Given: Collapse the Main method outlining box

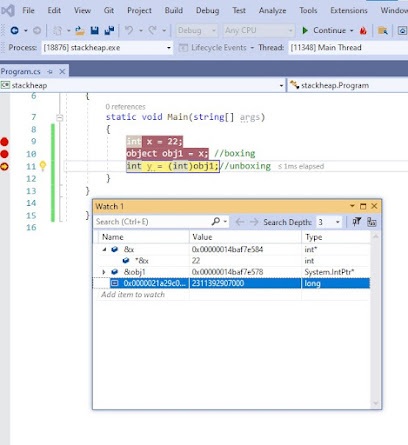Looking at the screenshot, I should (x=59, y=117).
